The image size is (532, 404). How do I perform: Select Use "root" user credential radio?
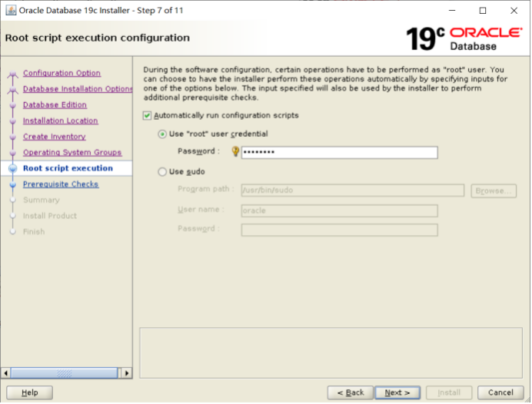coord(162,134)
